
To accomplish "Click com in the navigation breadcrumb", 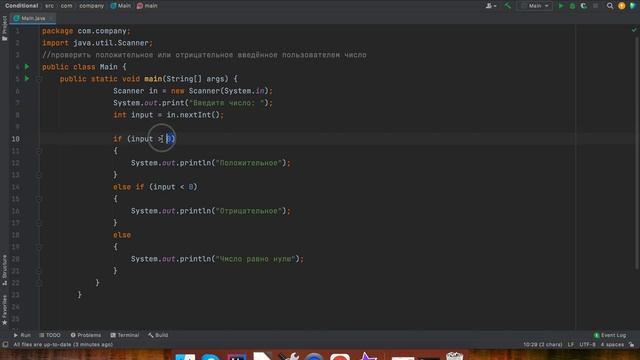I will 66,6.
